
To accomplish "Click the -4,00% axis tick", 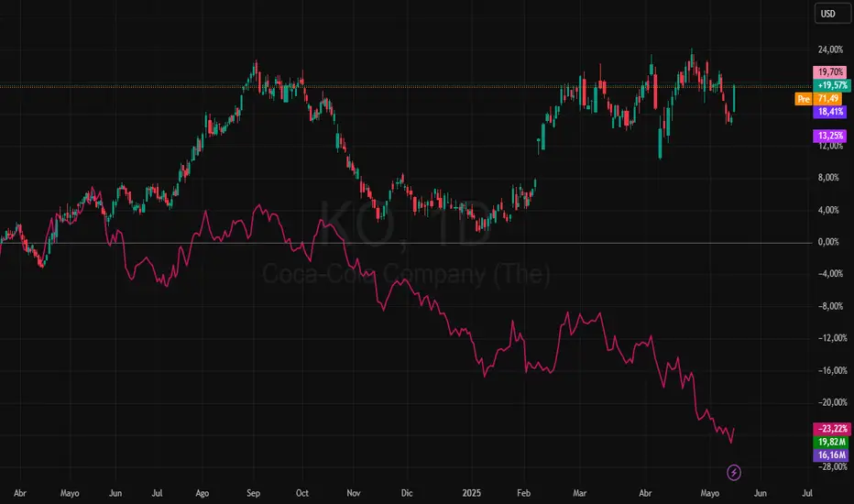I will [830, 273].
